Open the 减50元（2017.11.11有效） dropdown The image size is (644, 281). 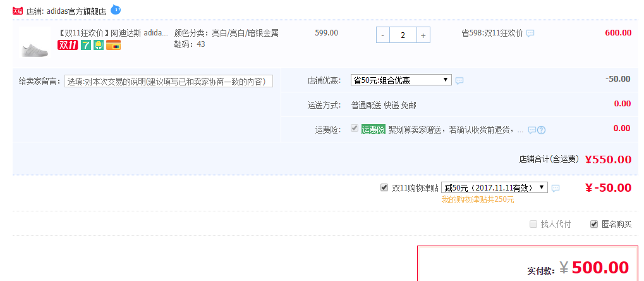coord(494,187)
